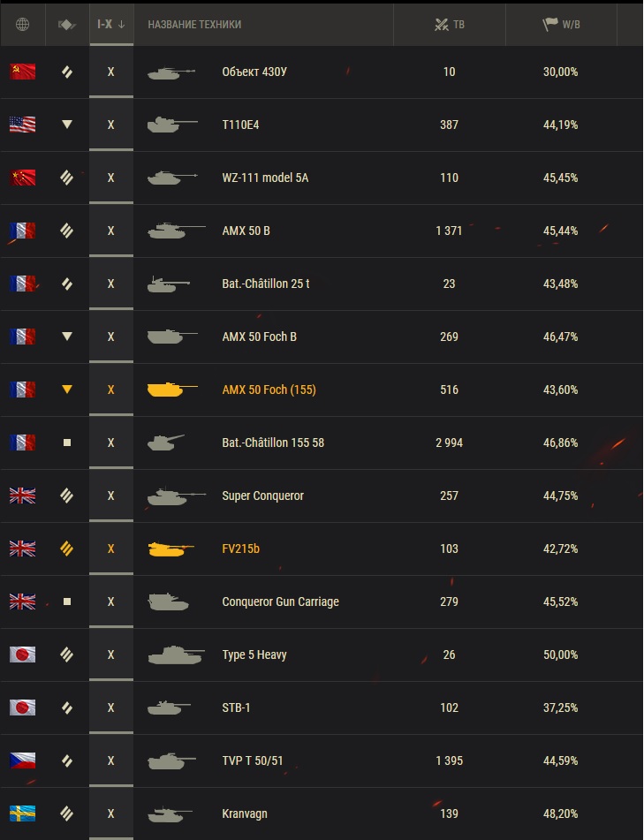Click the Czech flag on TVP T 50/51 row
The height and width of the screenshot is (840, 644).
22,761
